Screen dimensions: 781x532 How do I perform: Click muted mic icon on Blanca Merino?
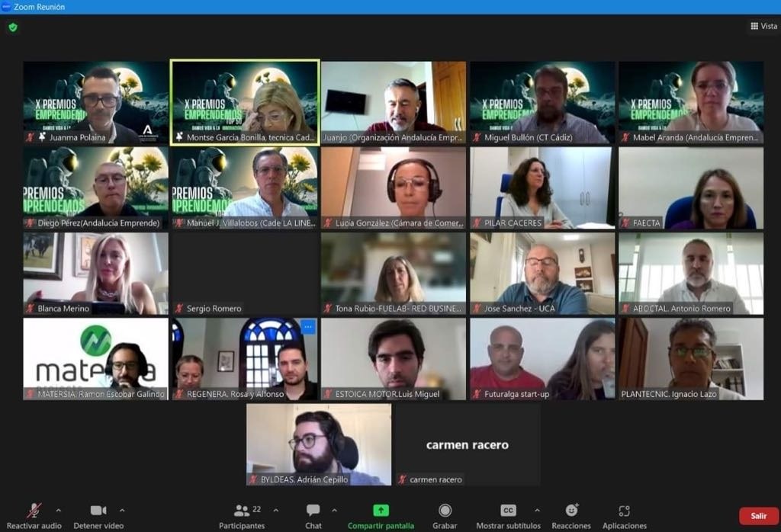coord(31,308)
